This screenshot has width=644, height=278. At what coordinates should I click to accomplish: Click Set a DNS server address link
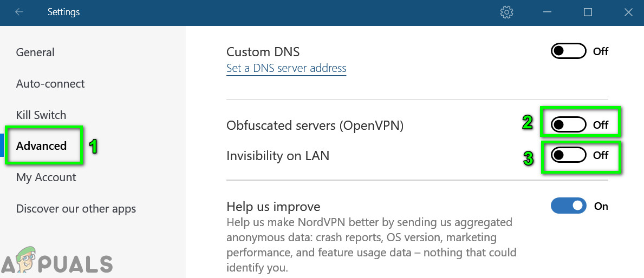(286, 69)
